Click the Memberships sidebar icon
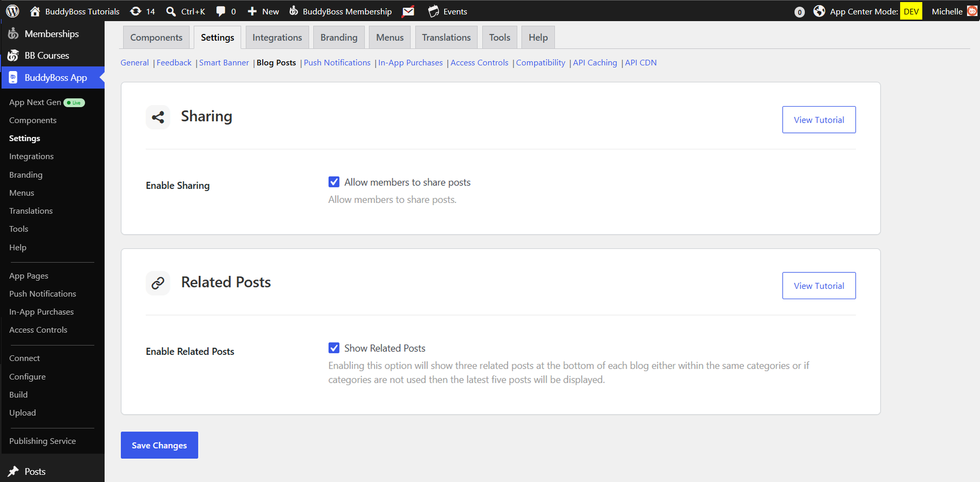 (x=13, y=33)
